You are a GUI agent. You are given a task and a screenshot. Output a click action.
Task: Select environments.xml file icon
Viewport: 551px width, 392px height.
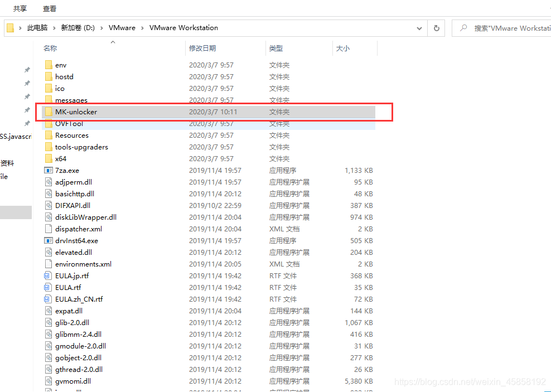pyautogui.click(x=49, y=264)
